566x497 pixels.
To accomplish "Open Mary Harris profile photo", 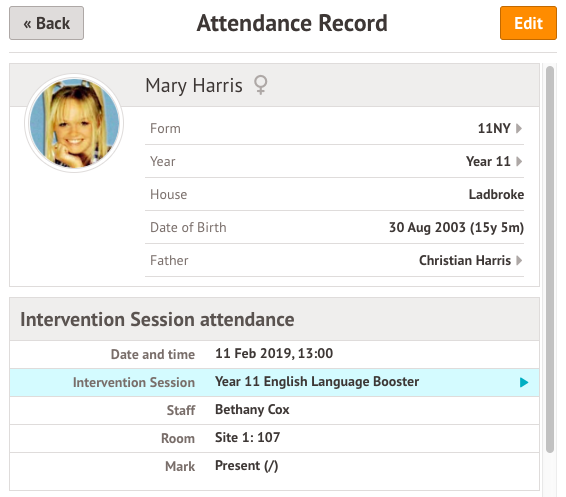I will [x=74, y=123].
